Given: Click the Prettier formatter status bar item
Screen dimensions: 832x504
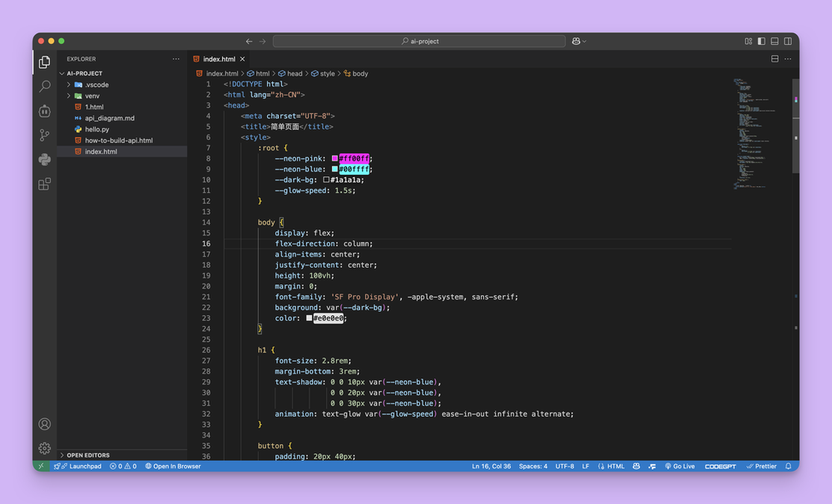Looking at the screenshot, I should [761, 466].
